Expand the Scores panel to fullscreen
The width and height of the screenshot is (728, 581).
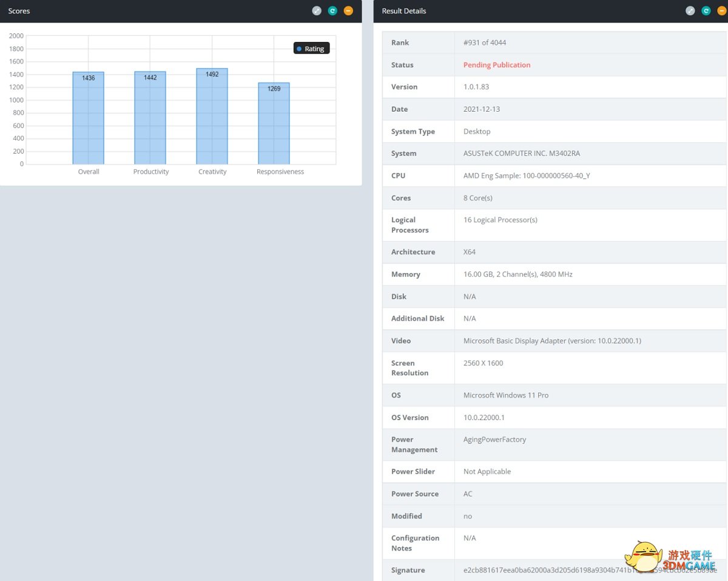pyautogui.click(x=317, y=11)
